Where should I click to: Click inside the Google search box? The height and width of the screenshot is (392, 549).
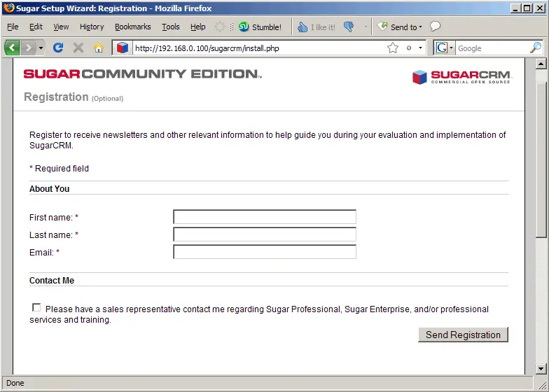click(x=492, y=48)
